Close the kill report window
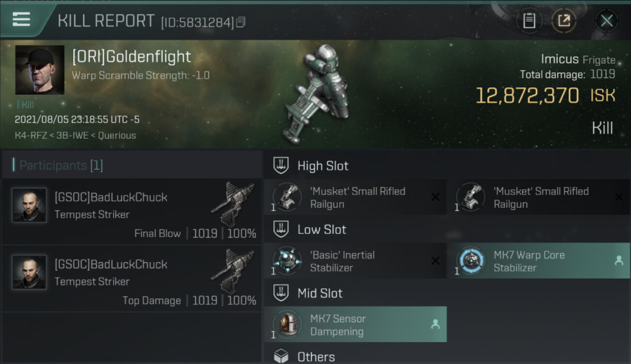The image size is (631, 364). [x=607, y=21]
